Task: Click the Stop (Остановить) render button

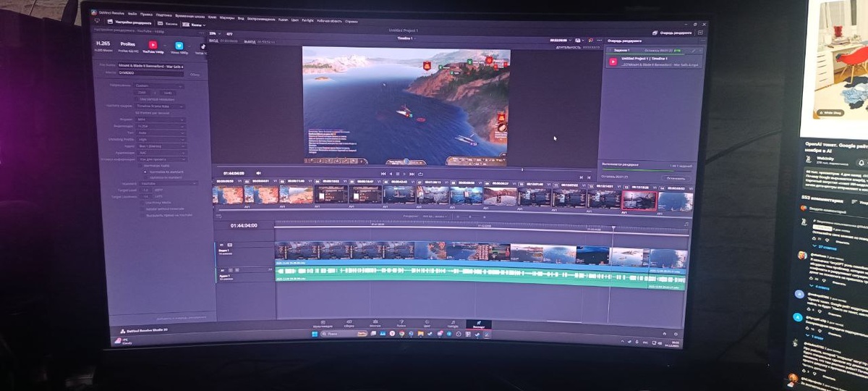Action: 675,177
